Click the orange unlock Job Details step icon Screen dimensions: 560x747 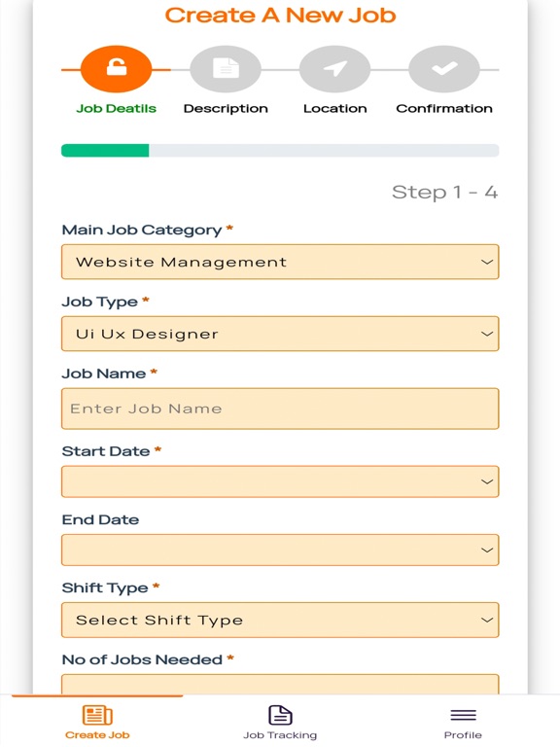117,69
